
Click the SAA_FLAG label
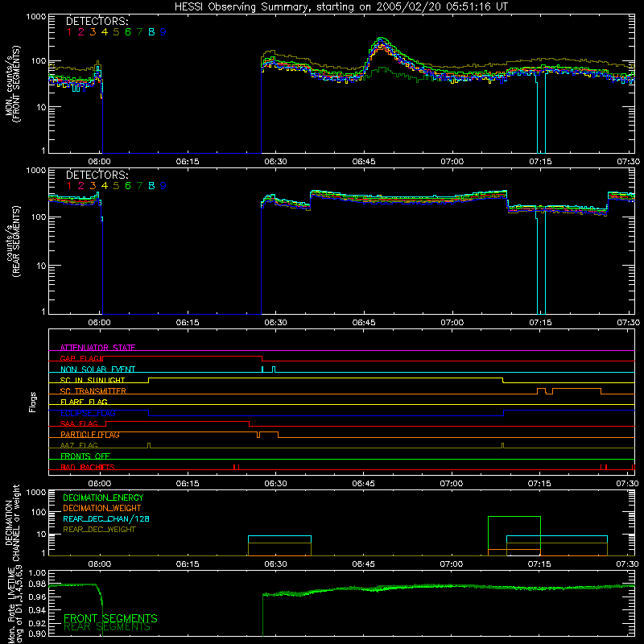(79, 423)
